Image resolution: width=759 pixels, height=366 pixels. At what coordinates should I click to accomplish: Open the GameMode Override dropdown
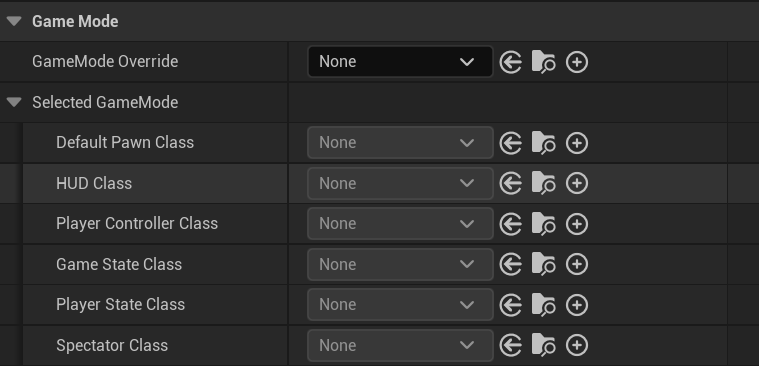[400, 61]
